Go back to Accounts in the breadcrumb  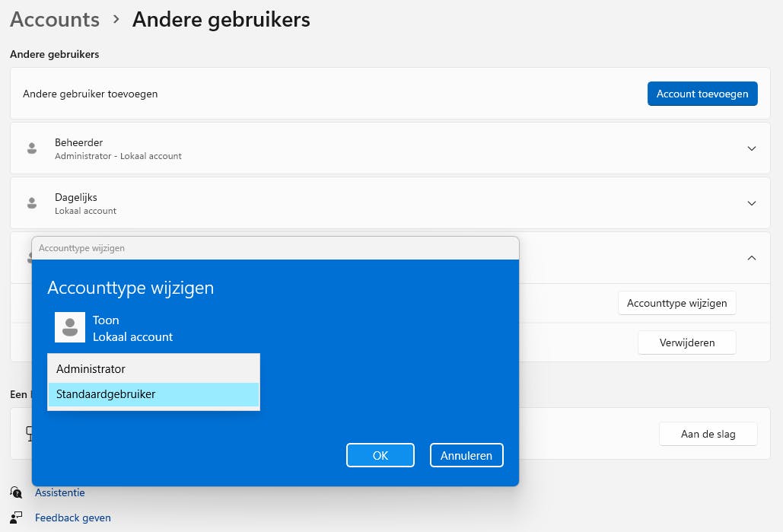click(x=55, y=20)
